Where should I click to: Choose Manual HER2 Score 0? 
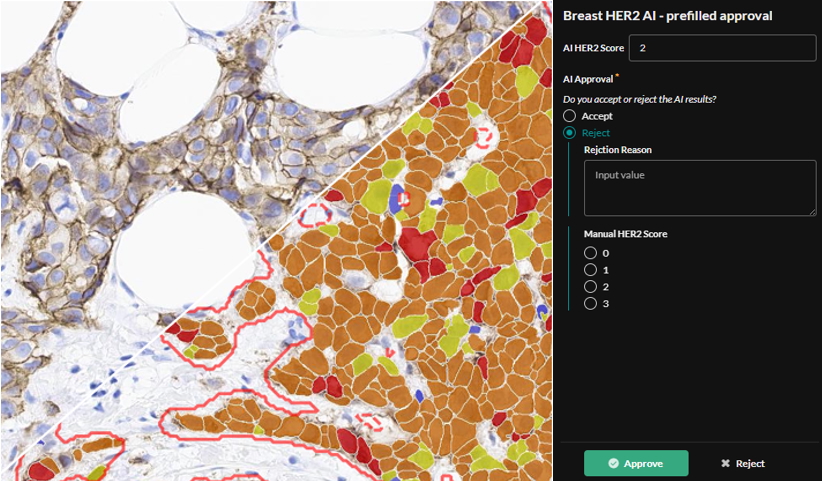coord(590,253)
